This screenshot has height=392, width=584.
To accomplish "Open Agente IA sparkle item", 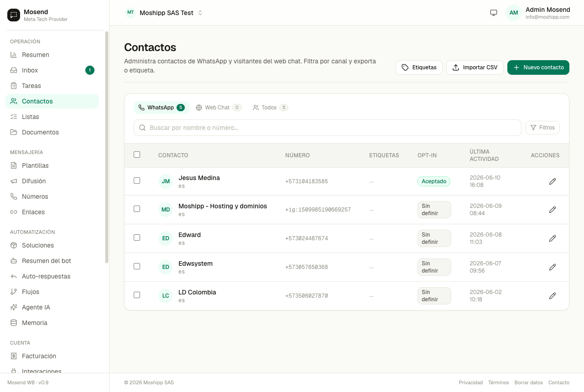I will tap(52, 307).
